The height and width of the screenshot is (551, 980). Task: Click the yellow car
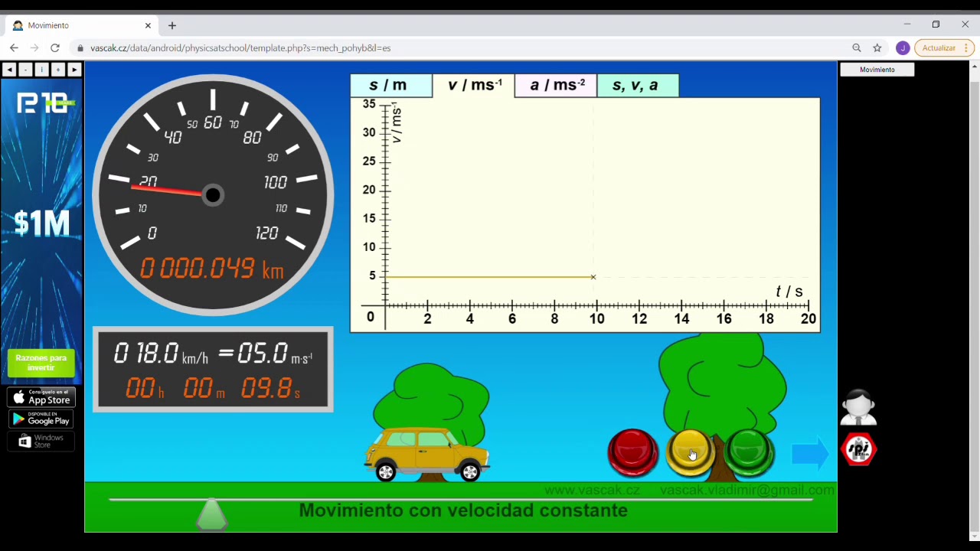tap(427, 455)
